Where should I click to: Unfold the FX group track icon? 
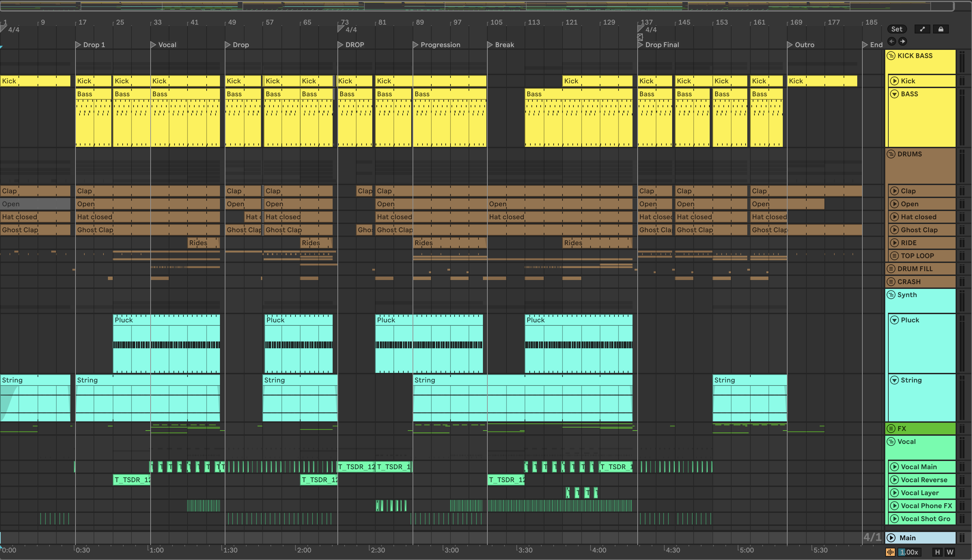tap(891, 429)
